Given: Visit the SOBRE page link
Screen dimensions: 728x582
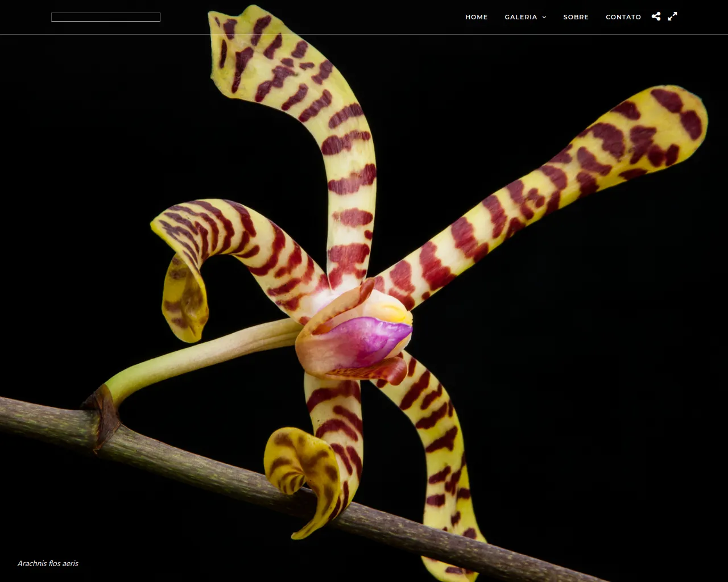Looking at the screenshot, I should 576,17.
